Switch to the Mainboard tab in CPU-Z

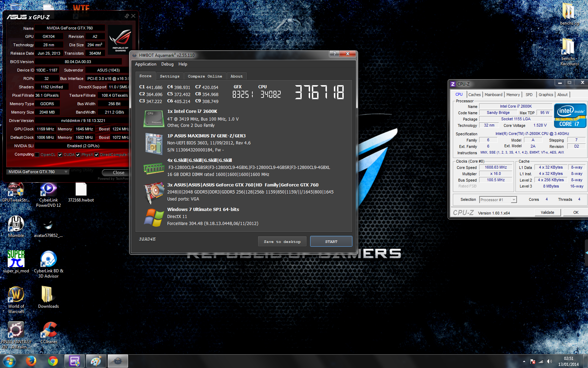493,95
